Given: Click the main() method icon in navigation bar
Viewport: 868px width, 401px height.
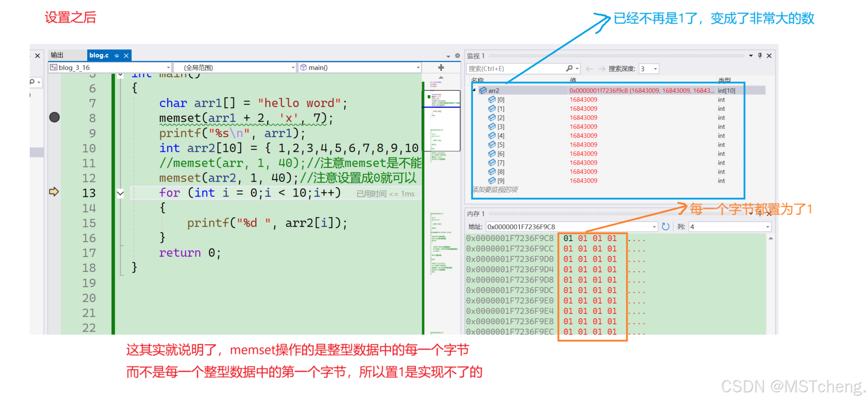Looking at the screenshot, I should click(x=304, y=67).
